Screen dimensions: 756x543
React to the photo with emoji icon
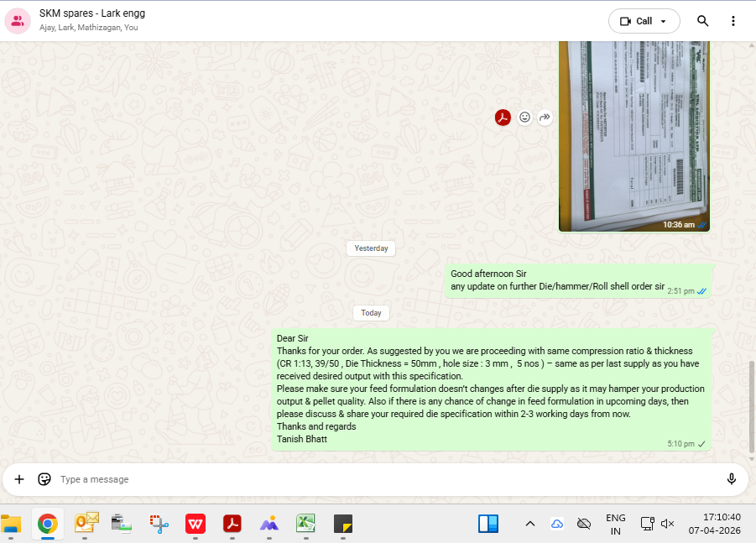(x=524, y=117)
